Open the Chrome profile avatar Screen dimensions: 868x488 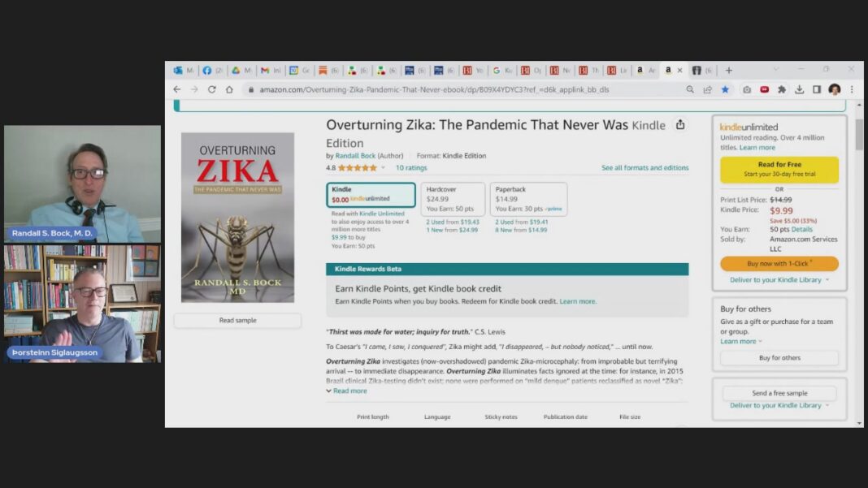834,89
